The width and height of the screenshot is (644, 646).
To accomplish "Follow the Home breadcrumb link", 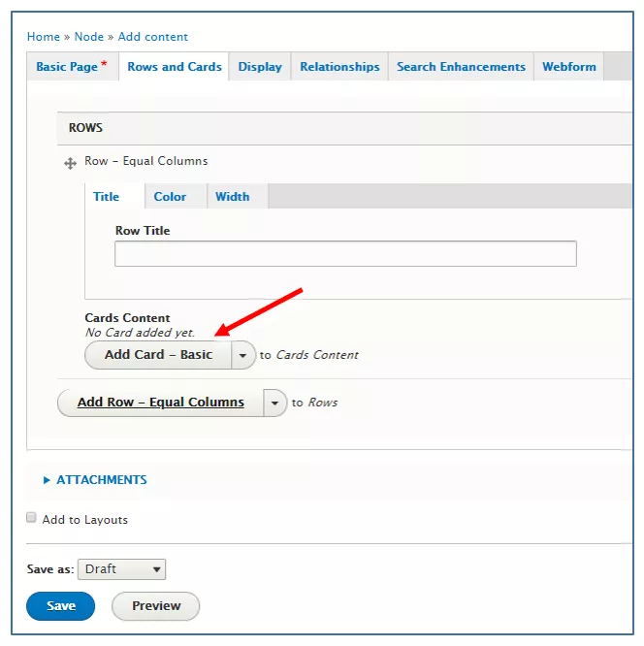I will point(44,37).
